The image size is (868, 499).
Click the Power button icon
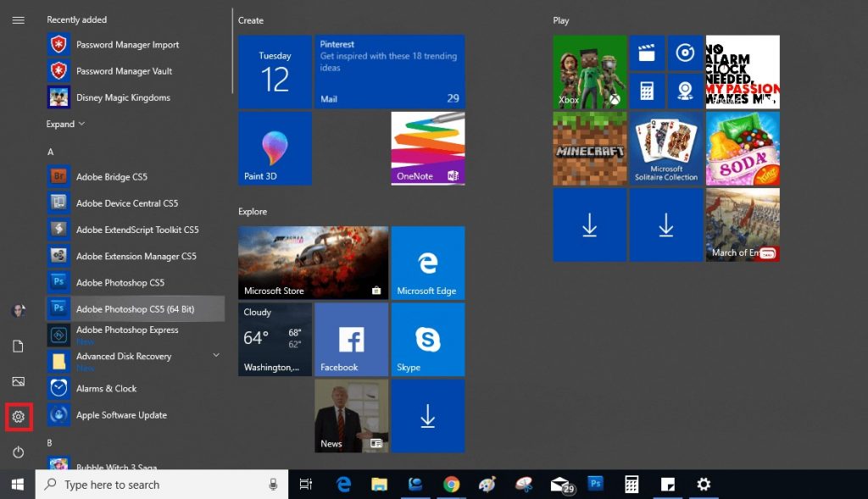pyautogui.click(x=19, y=452)
